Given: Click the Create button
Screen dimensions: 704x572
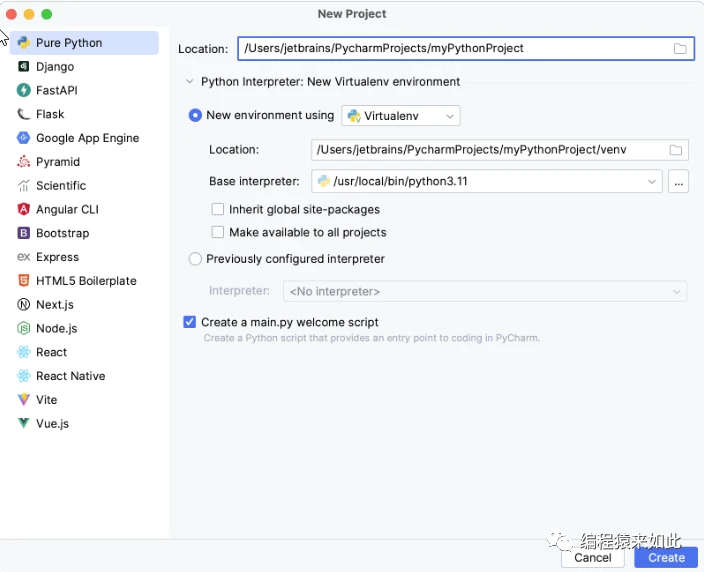Looking at the screenshot, I should [666, 558].
